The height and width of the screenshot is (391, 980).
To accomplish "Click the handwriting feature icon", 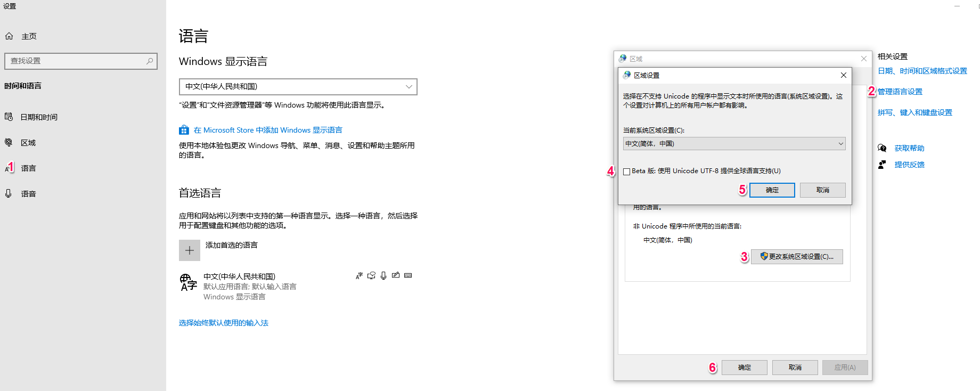I will click(x=396, y=275).
